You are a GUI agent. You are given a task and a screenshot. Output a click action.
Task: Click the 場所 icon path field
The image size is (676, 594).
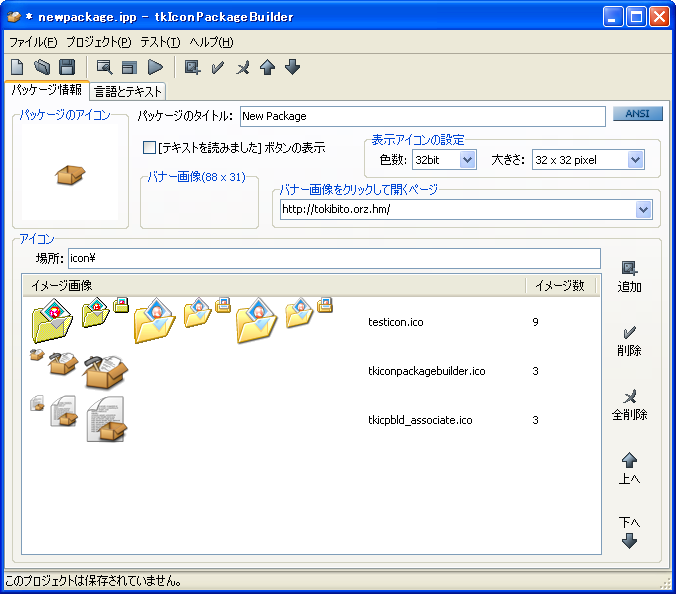click(x=334, y=258)
